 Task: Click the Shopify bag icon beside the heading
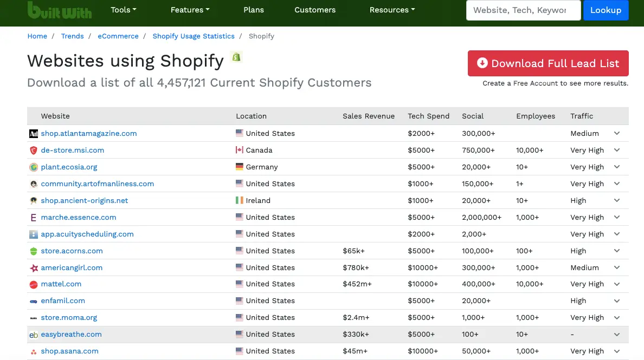(x=236, y=57)
